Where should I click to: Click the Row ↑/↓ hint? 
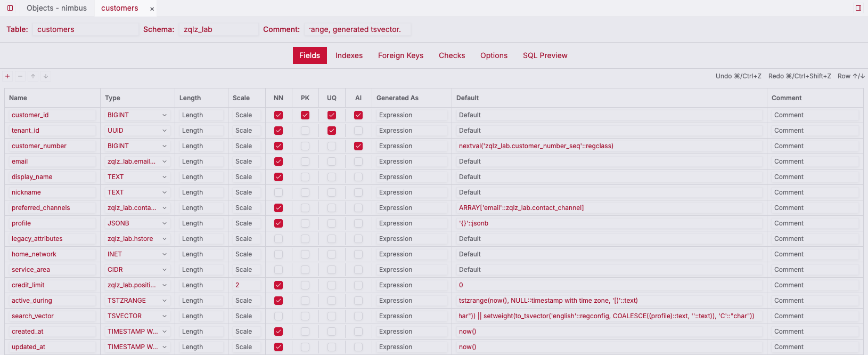coord(851,76)
